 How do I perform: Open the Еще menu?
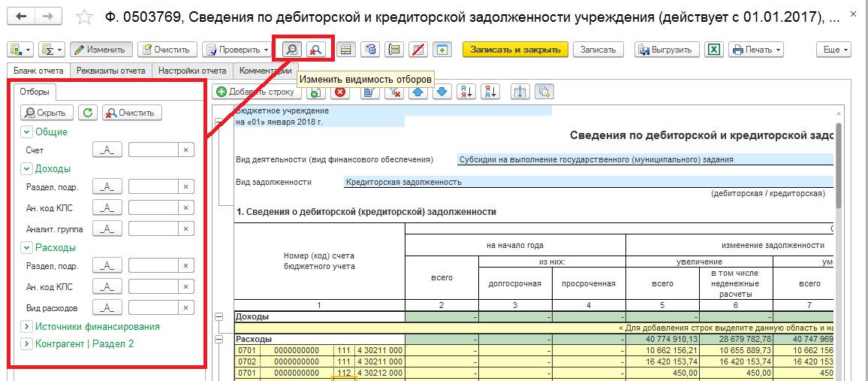click(x=834, y=50)
